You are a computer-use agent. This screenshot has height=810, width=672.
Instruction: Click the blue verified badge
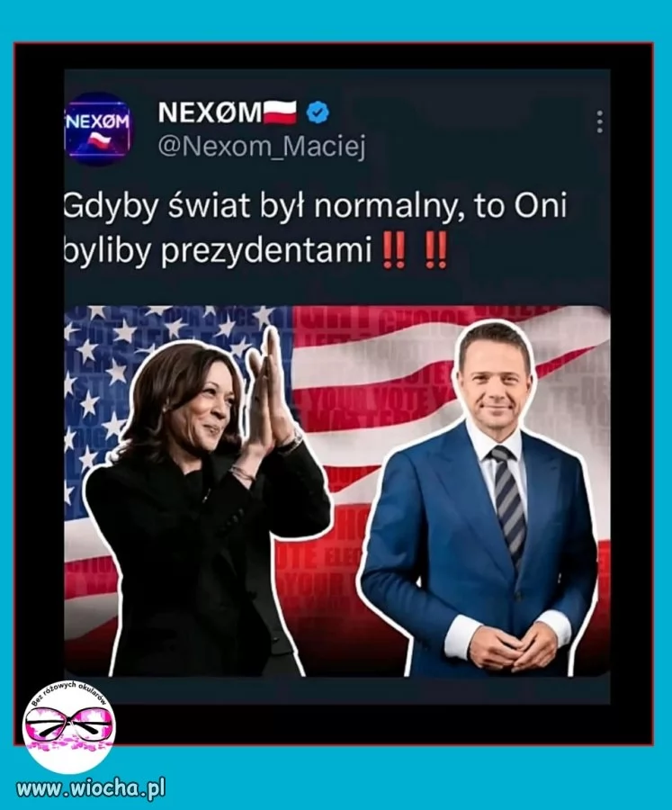click(318, 112)
